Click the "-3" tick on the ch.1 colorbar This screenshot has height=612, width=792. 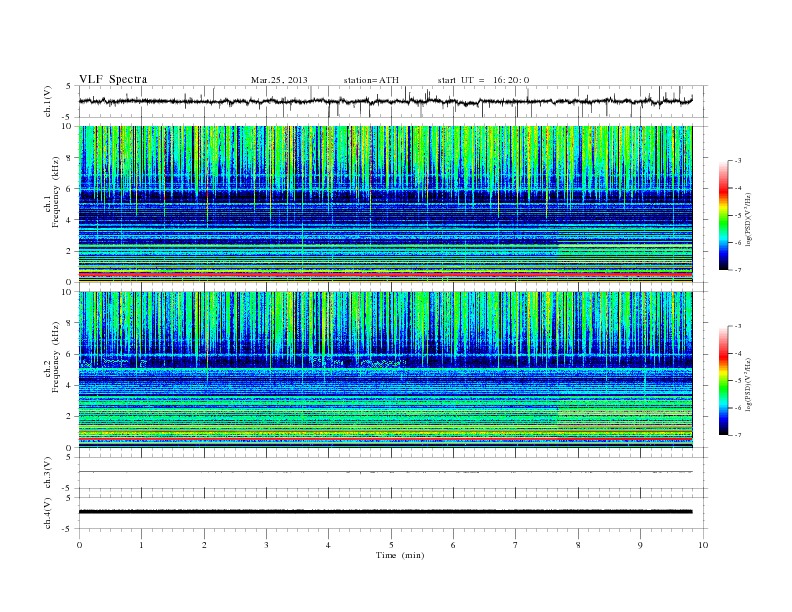tap(738, 161)
